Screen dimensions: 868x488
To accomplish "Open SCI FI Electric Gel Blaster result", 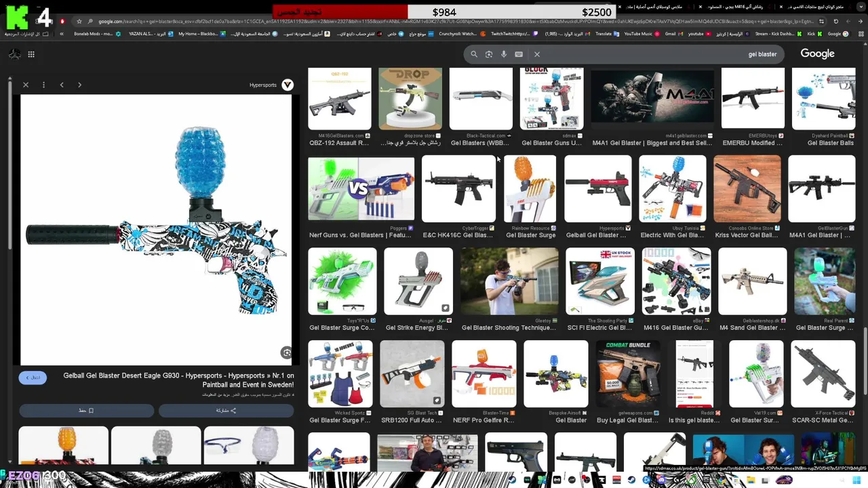I will [600, 281].
